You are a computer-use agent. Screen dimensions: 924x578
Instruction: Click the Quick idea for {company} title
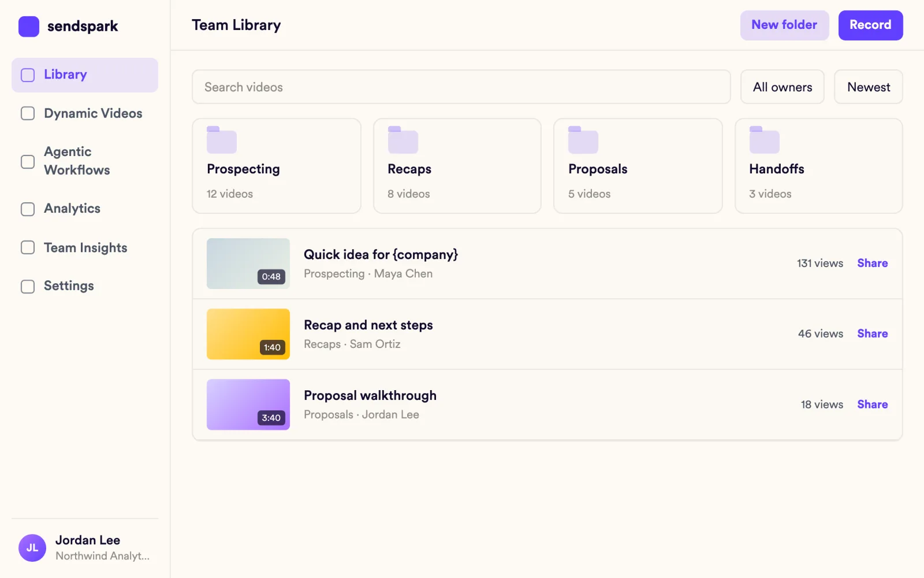tap(381, 254)
